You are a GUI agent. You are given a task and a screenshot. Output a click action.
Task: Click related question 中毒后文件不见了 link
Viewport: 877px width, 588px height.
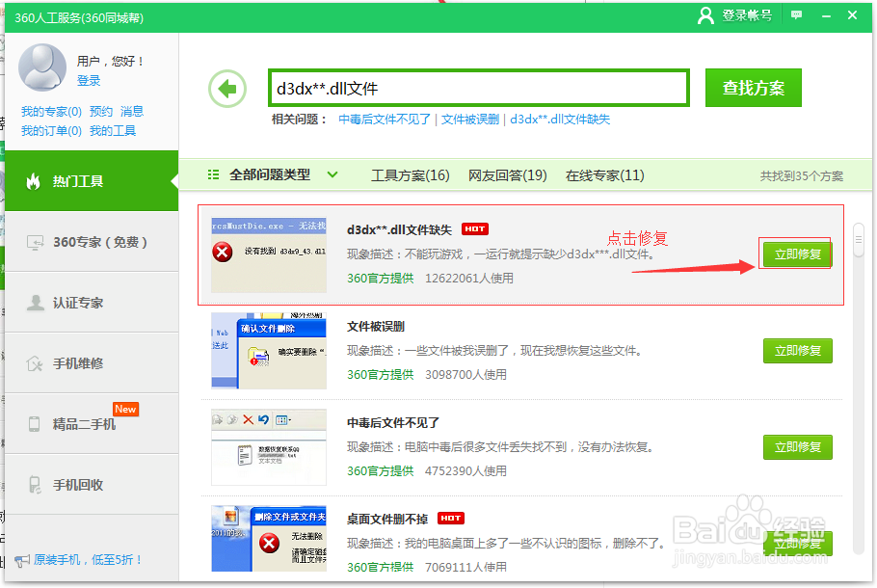(385, 120)
